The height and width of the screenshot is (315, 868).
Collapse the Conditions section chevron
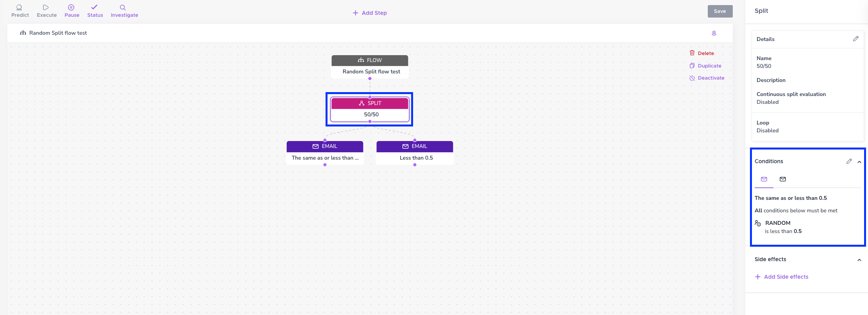859,162
